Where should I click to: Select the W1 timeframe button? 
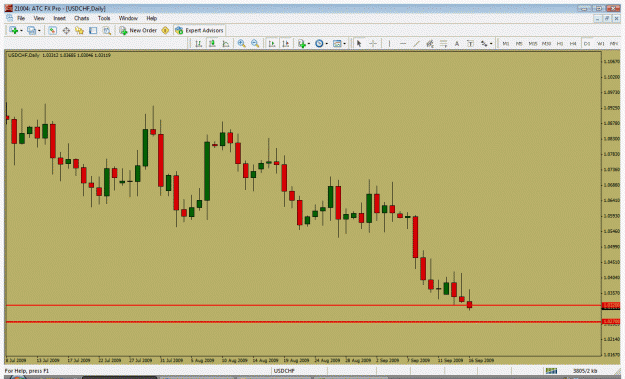pos(600,43)
